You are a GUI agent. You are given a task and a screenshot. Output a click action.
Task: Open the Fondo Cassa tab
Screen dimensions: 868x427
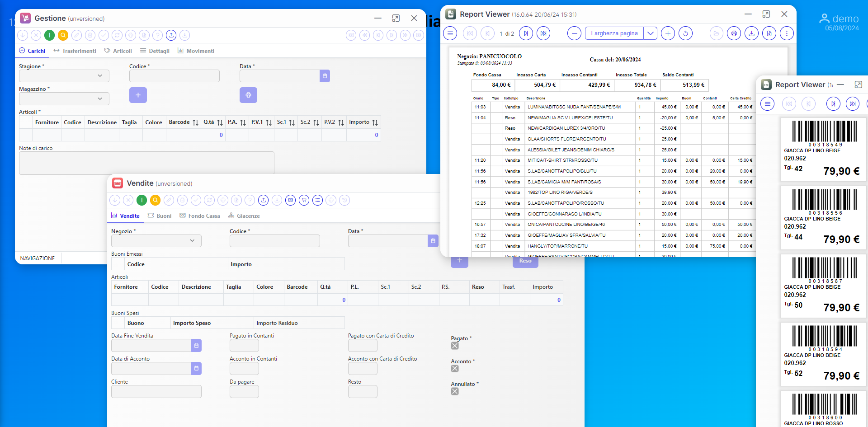point(200,216)
